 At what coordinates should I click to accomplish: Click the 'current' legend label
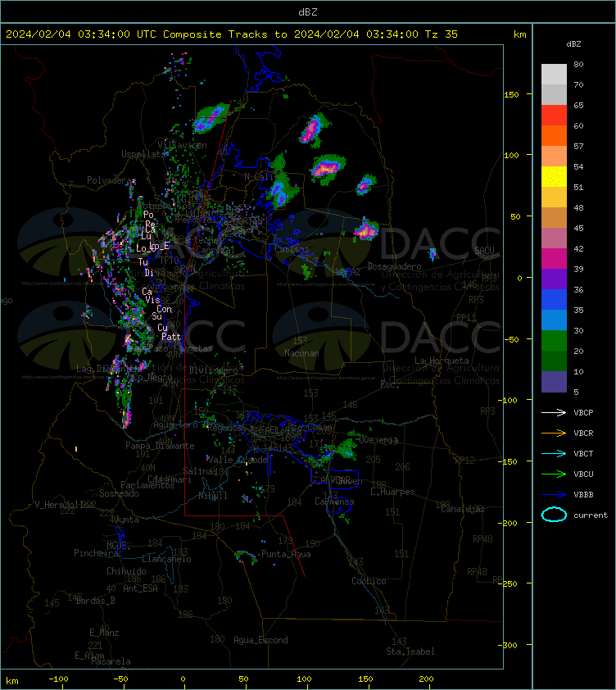pos(591,515)
